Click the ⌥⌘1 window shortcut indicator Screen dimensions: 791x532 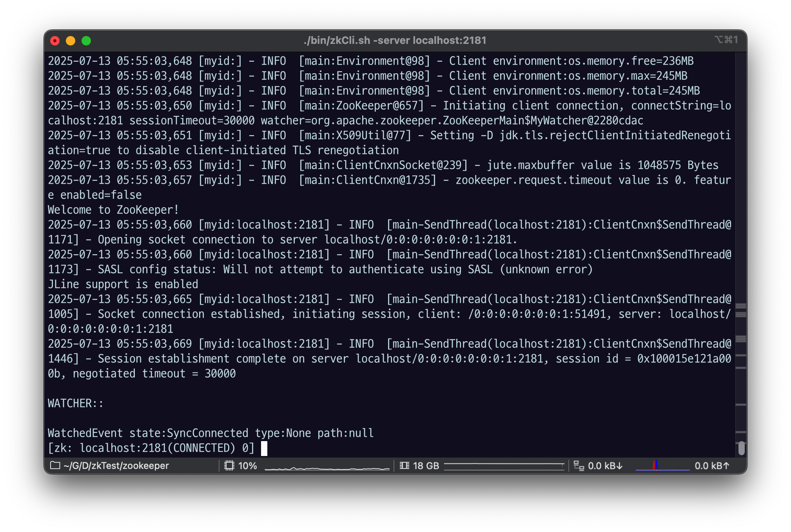(726, 40)
